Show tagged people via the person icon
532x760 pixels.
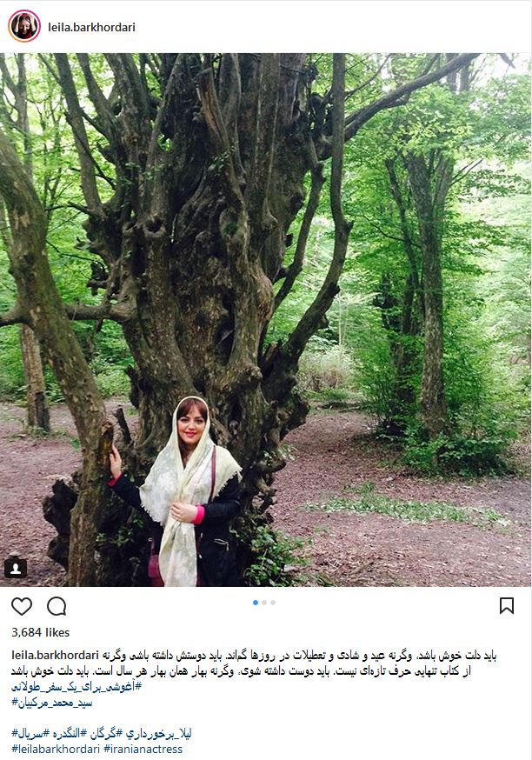click(x=16, y=569)
